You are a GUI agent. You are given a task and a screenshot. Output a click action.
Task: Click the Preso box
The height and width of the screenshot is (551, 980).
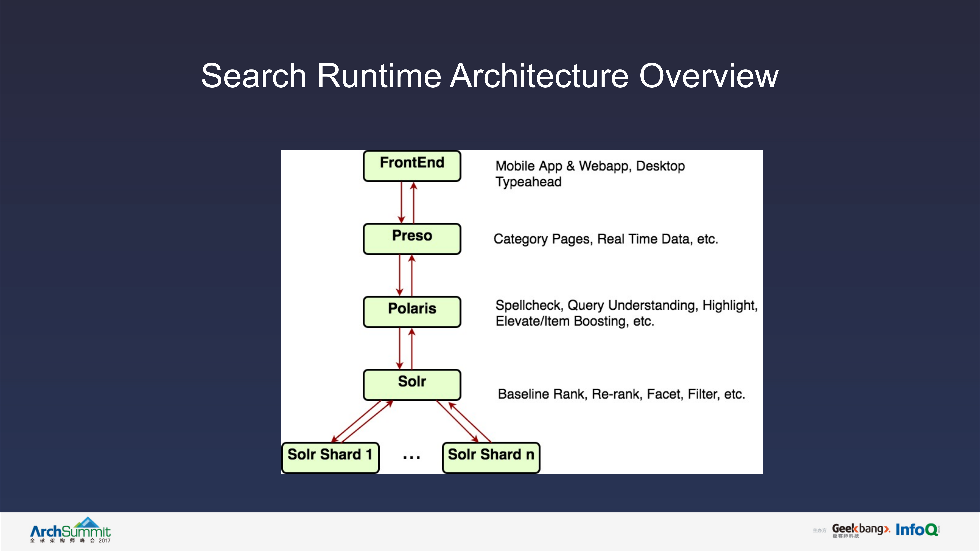click(412, 238)
